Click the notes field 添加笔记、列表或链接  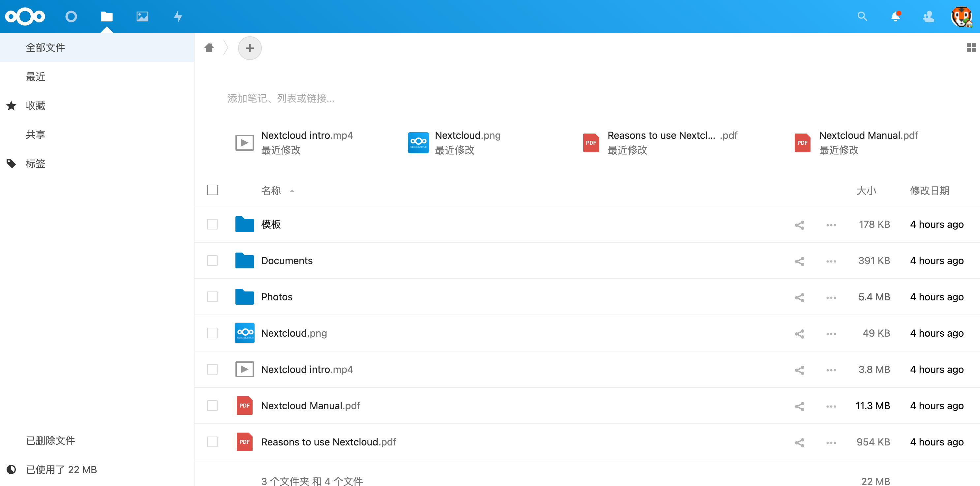pos(281,98)
